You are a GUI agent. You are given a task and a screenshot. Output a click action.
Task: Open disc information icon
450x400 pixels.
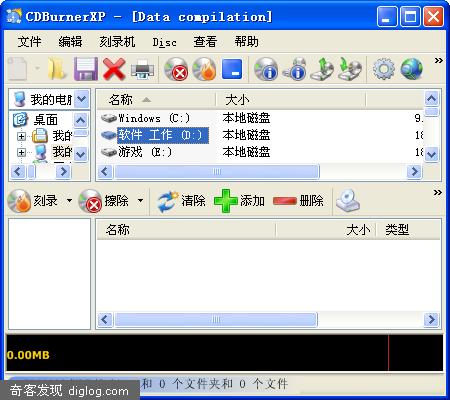tap(266, 69)
